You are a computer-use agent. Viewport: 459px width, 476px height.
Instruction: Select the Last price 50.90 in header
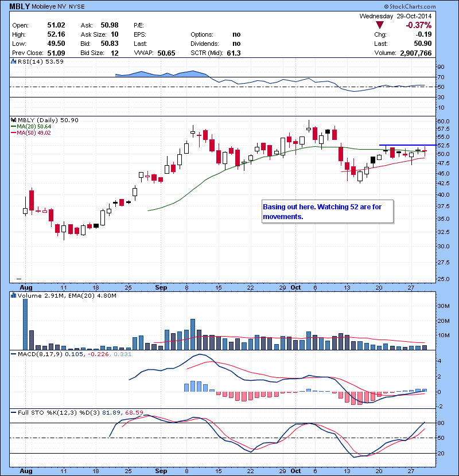point(423,44)
